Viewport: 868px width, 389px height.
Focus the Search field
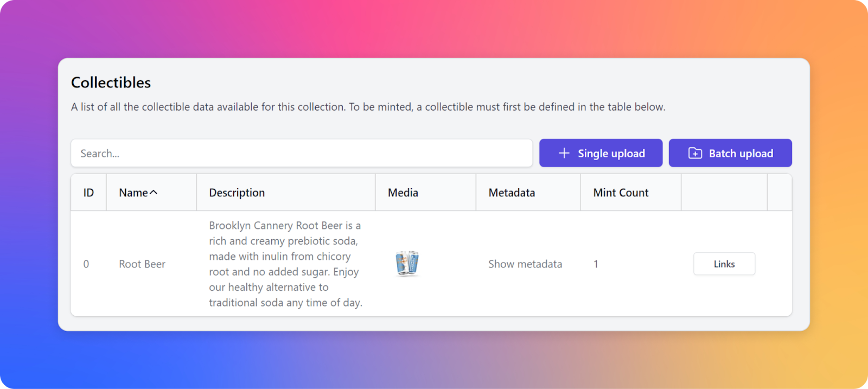tap(302, 153)
